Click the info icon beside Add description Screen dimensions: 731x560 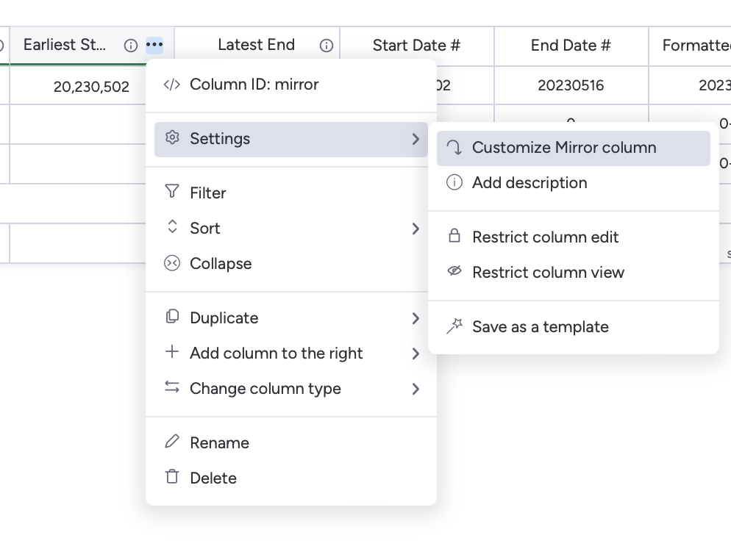tap(455, 182)
